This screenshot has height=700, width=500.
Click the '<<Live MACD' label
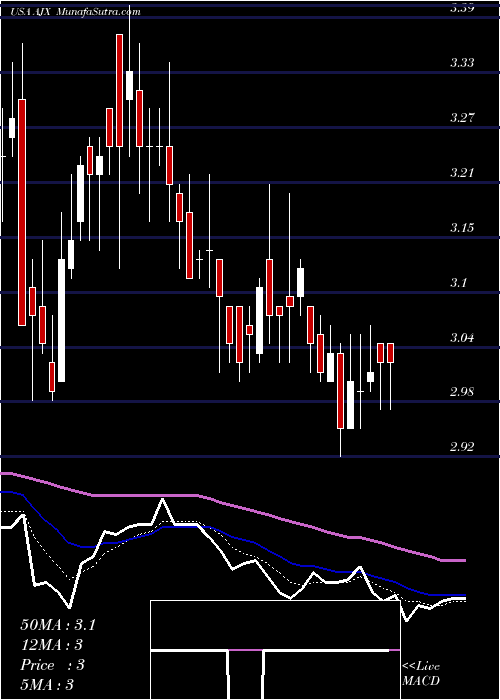click(421, 674)
